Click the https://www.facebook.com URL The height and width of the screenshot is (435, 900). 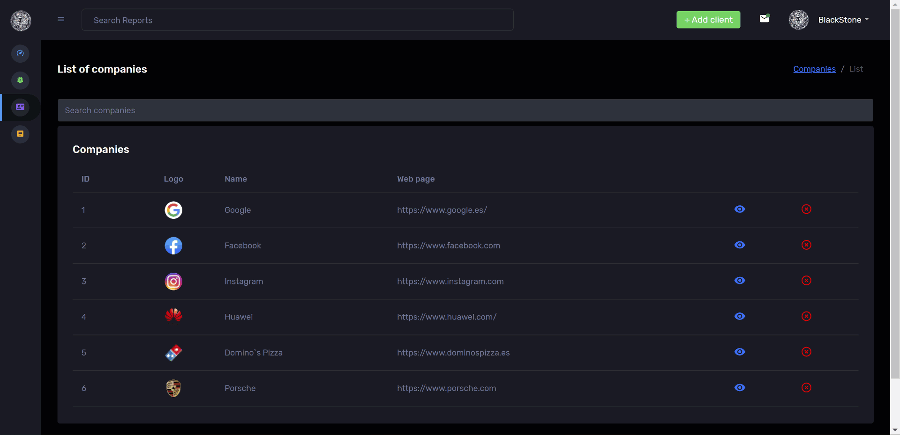click(x=449, y=246)
